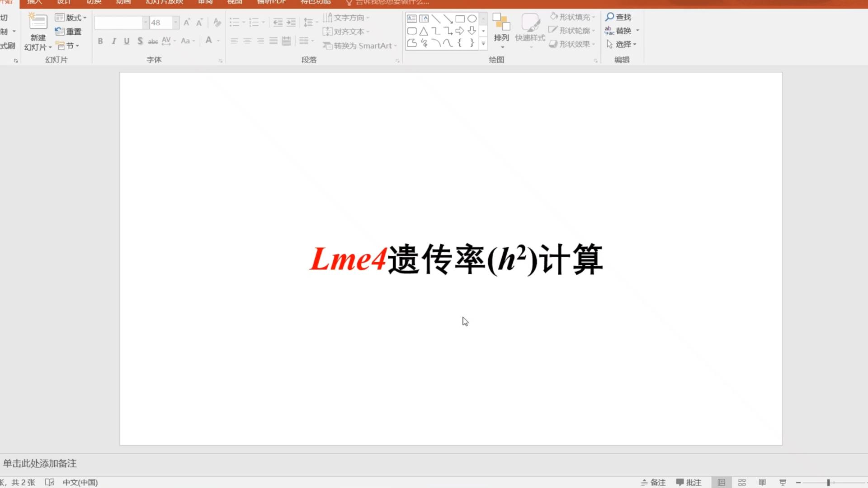The height and width of the screenshot is (488, 868).
Task: Click the New Slide (新建幻灯片) icon
Action: [x=38, y=21]
